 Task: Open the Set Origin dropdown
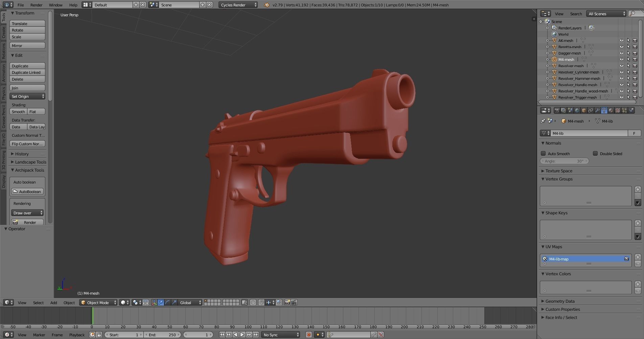(27, 97)
